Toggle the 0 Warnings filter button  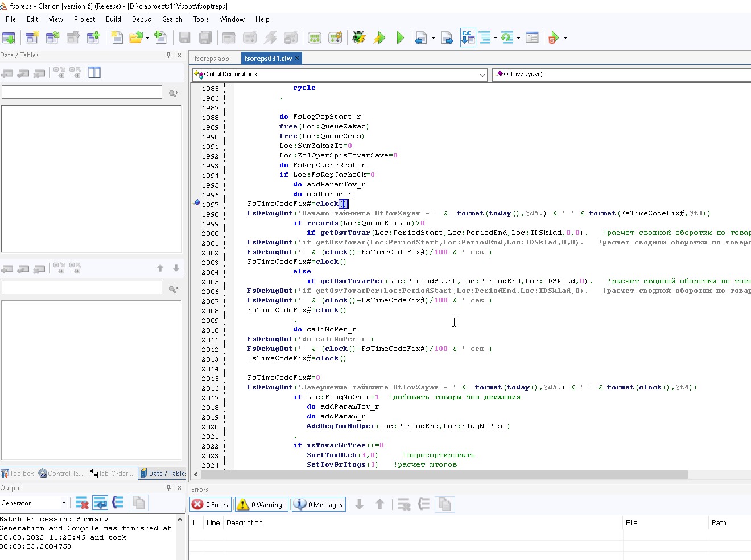click(x=261, y=504)
